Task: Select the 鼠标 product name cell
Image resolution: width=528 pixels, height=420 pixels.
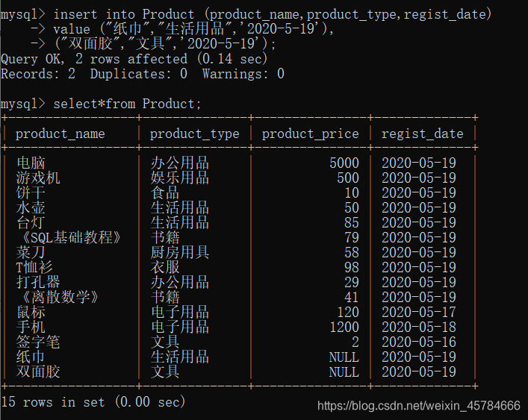Action: click(31, 312)
